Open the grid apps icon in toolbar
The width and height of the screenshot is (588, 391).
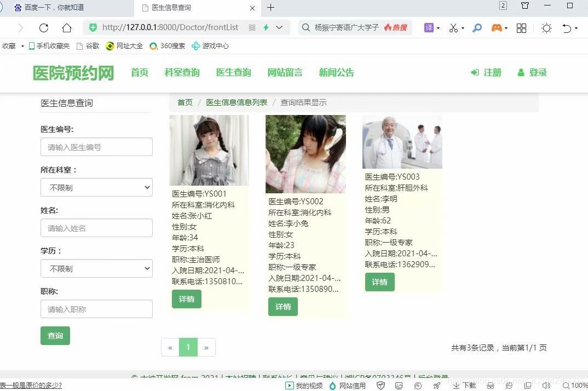(x=521, y=28)
